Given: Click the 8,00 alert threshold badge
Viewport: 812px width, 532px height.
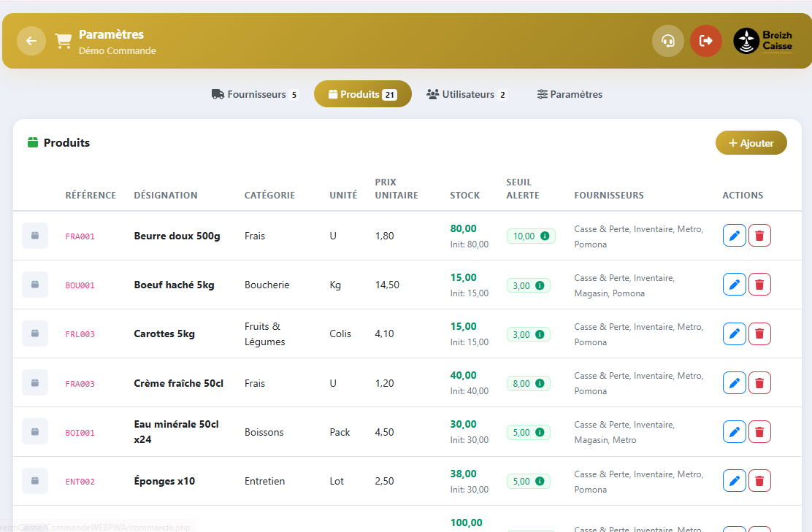Looking at the screenshot, I should [528, 384].
